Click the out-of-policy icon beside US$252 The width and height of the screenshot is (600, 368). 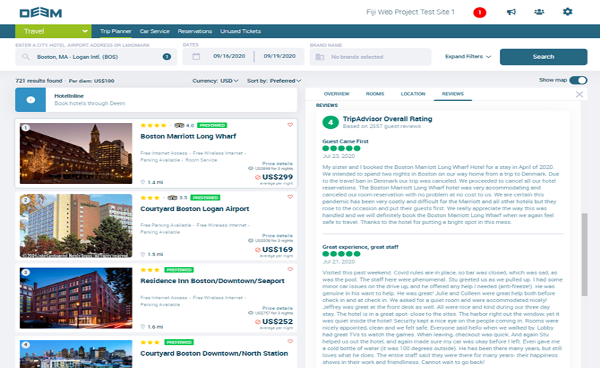coord(258,322)
